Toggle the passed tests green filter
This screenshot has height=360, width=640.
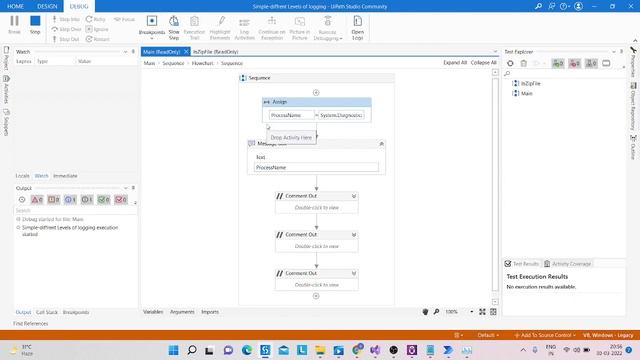558,63
